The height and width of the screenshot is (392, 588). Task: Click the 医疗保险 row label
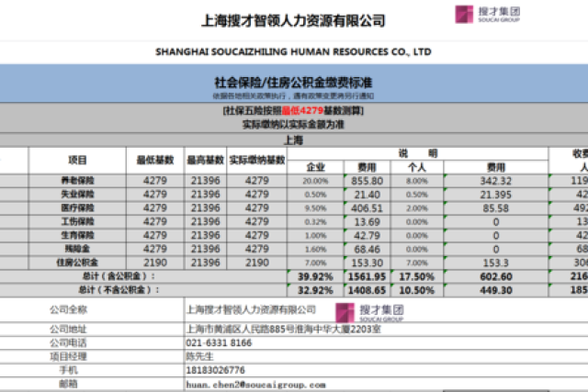click(x=77, y=208)
